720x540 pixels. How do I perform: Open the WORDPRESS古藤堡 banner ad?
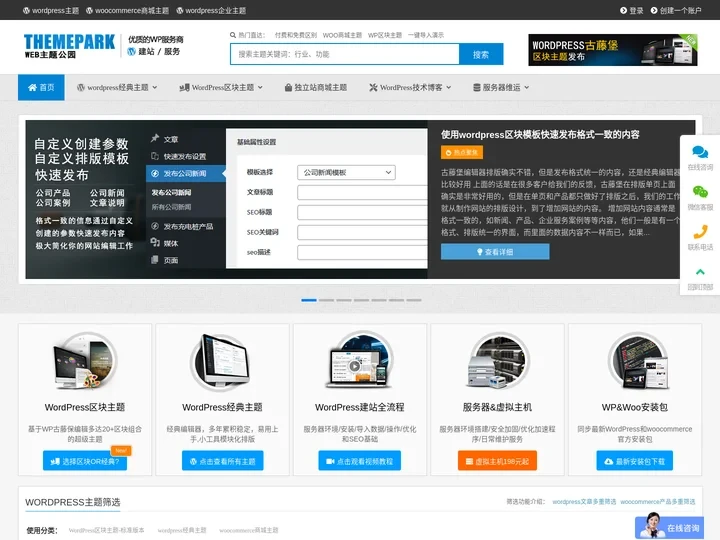tap(613, 50)
